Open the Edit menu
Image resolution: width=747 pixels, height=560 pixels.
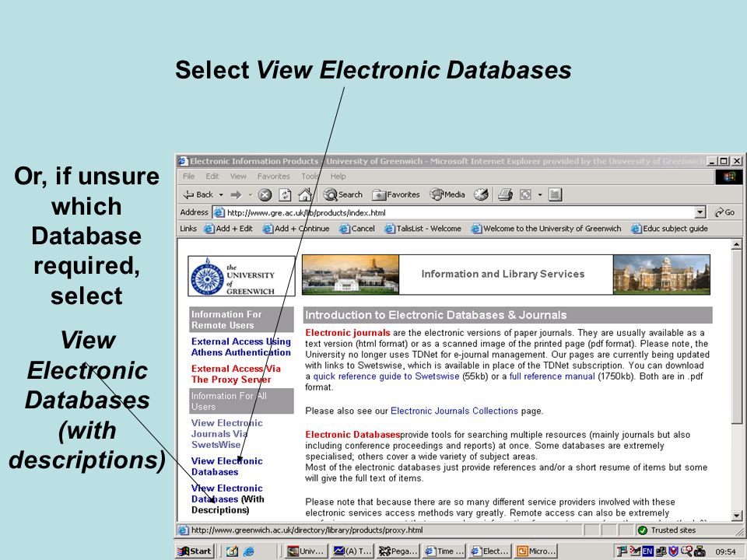(x=212, y=177)
